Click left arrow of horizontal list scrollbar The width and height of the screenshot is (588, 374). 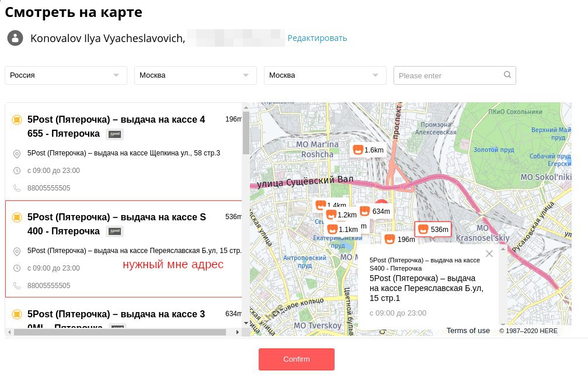click(x=9, y=332)
